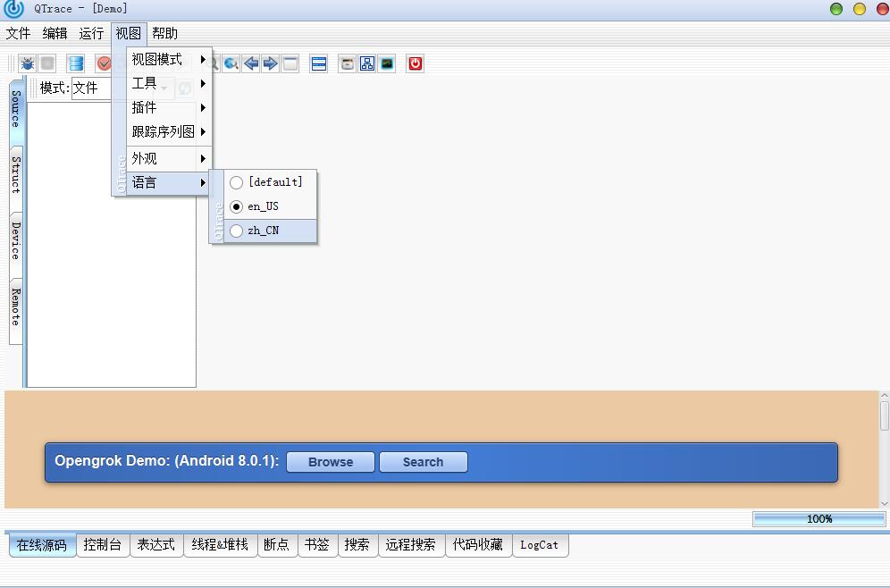890x588 pixels.
Task: Expand the 跟踪序列图 submenu
Action: tap(162, 132)
